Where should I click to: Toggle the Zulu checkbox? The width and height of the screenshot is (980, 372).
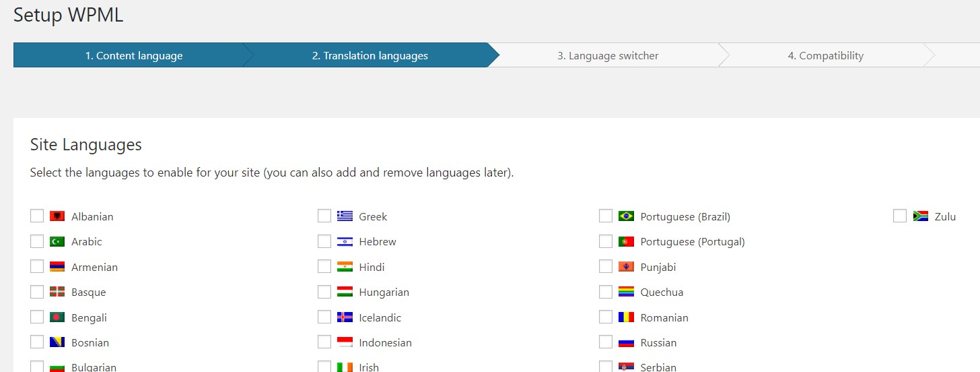click(x=900, y=216)
